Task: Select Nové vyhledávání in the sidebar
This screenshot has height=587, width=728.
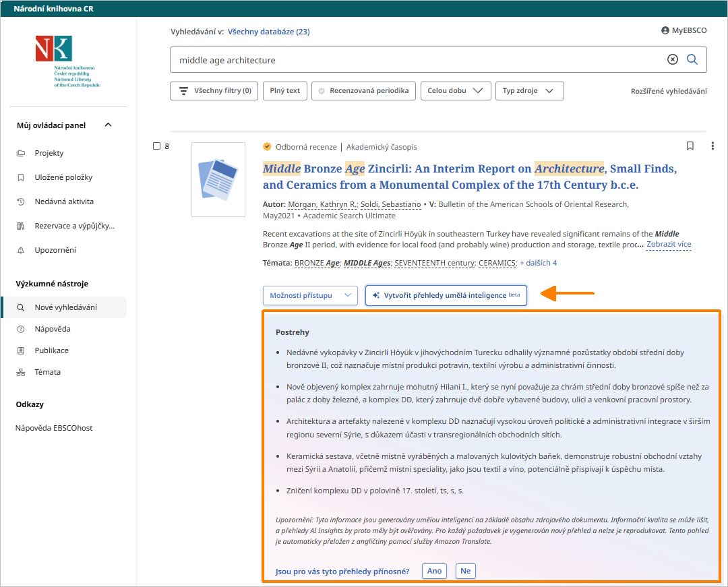Action: click(64, 307)
